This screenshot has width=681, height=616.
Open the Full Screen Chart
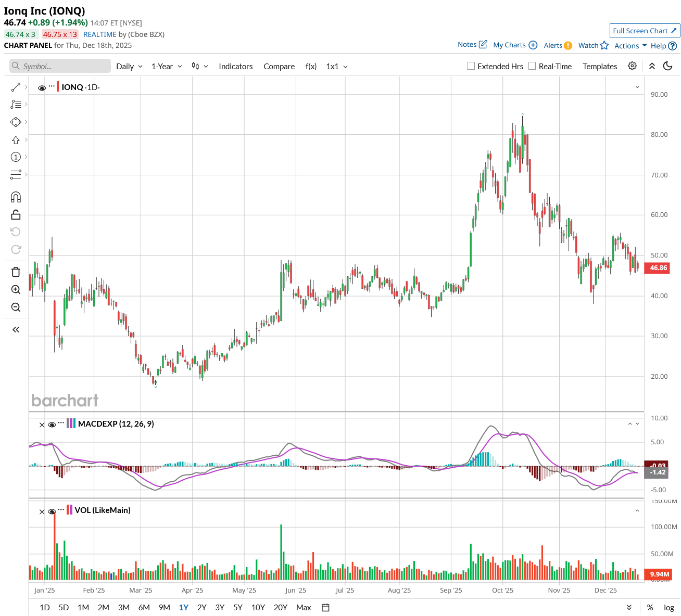point(645,31)
